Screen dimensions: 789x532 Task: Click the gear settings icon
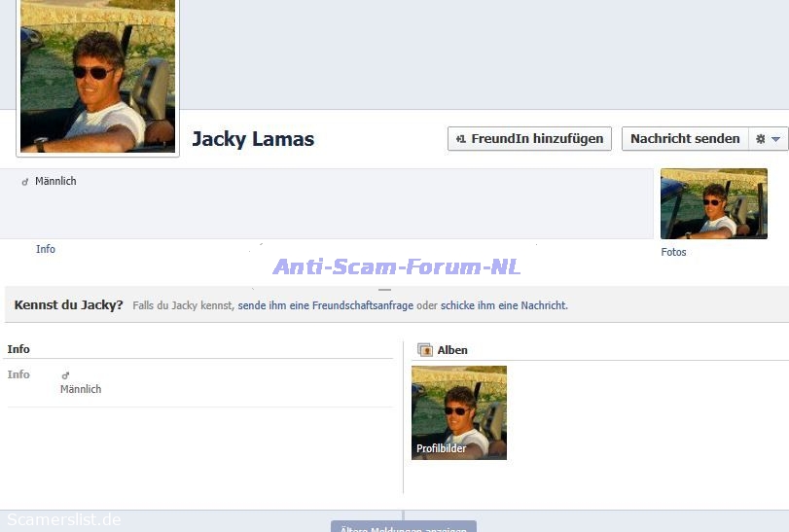(760, 139)
